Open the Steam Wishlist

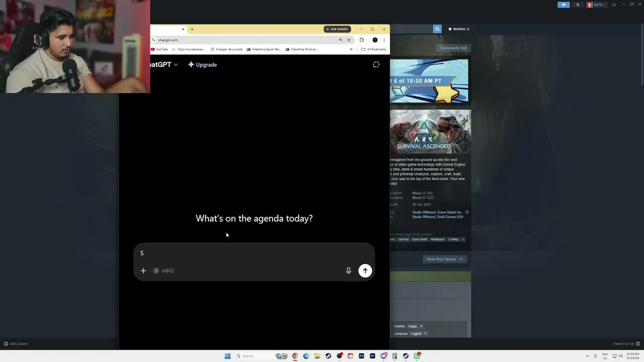[x=458, y=29]
